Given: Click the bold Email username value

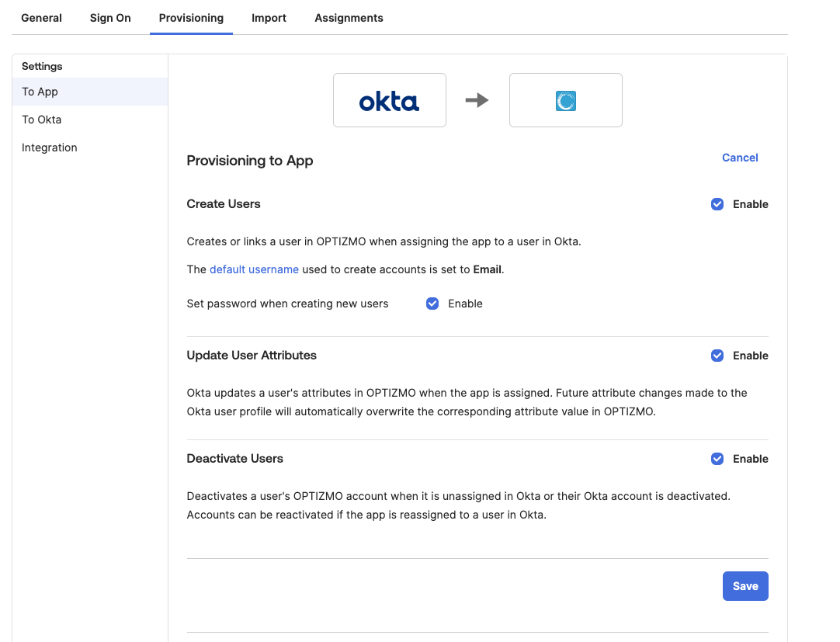Looking at the screenshot, I should point(487,269).
